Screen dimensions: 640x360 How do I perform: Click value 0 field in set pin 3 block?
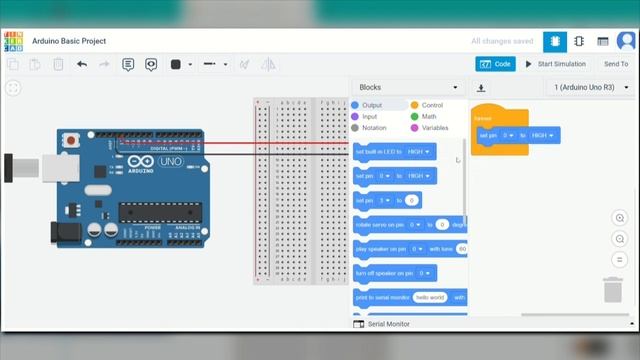click(x=411, y=200)
